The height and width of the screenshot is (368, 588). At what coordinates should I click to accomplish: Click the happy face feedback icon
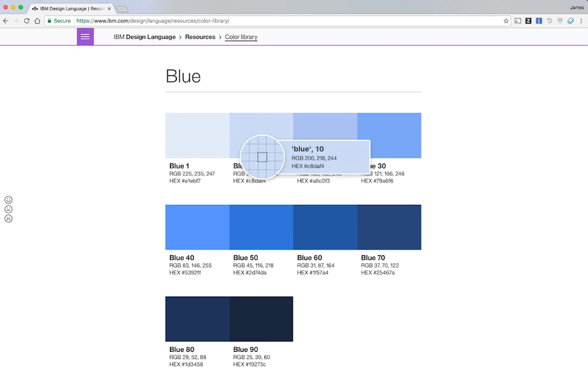8,200
